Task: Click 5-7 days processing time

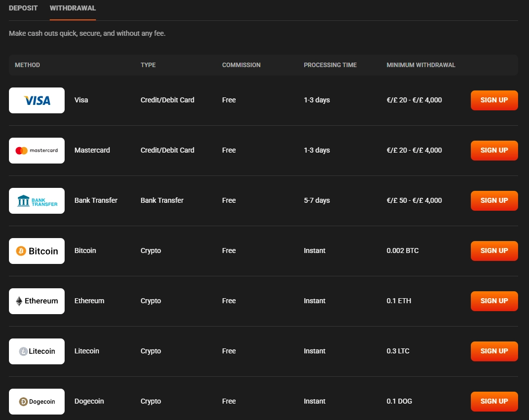Action: click(317, 201)
